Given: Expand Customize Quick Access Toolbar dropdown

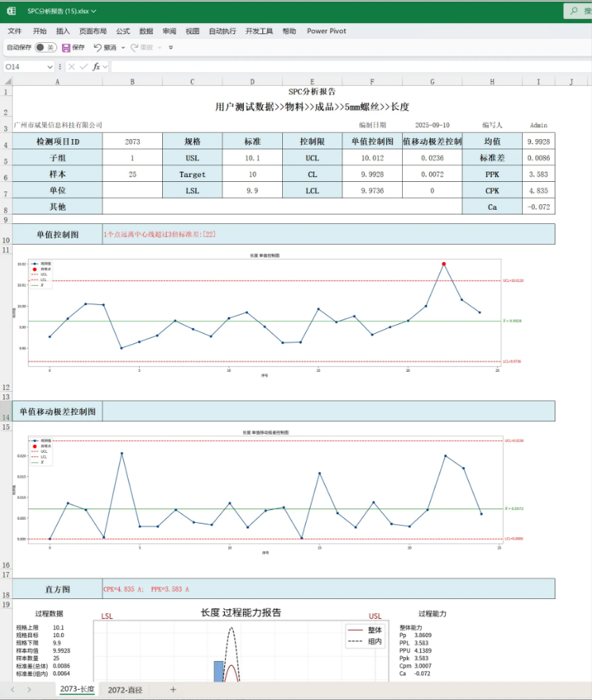Looking at the screenshot, I should [x=170, y=48].
